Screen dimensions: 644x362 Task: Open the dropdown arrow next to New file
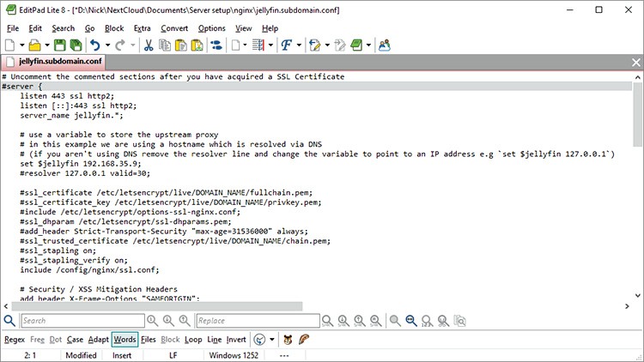(x=21, y=45)
